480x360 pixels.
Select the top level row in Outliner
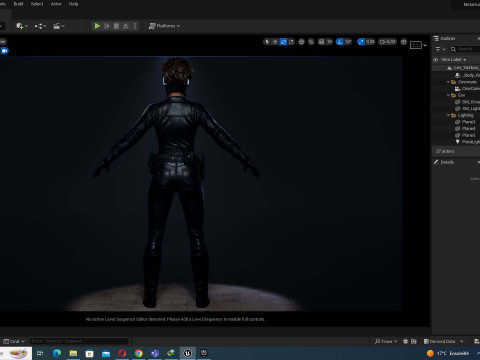click(456, 68)
